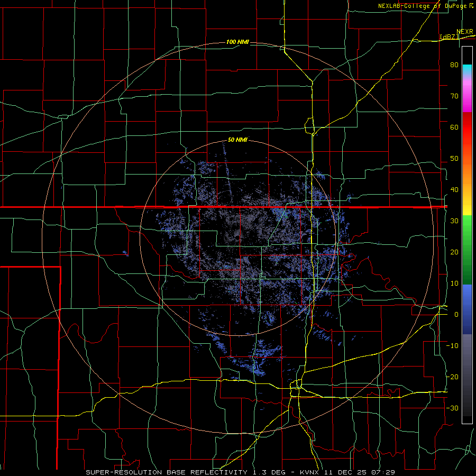Click the 40 value on the dBZ scale

coord(454,190)
